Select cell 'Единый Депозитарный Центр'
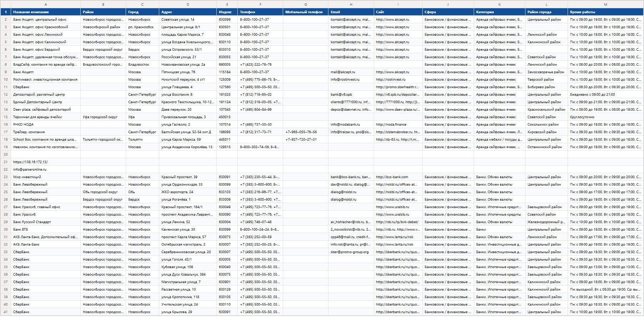The width and height of the screenshot is (644, 322). point(46,102)
